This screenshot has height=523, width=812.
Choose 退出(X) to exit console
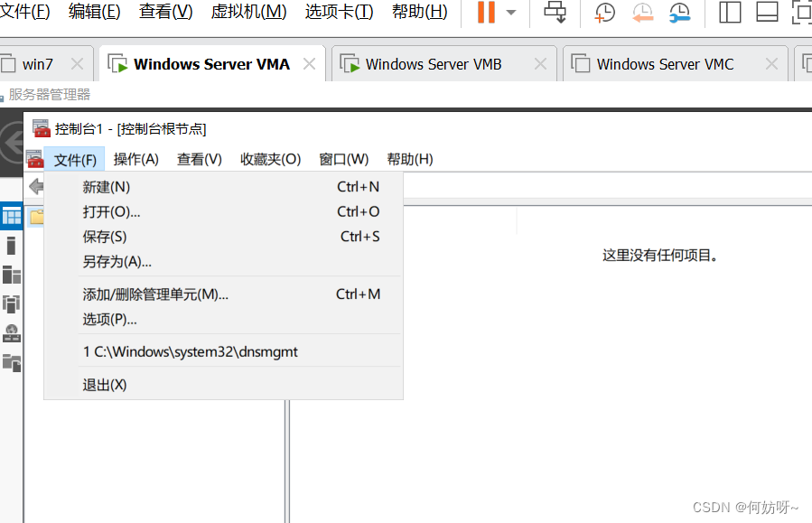[223, 386]
